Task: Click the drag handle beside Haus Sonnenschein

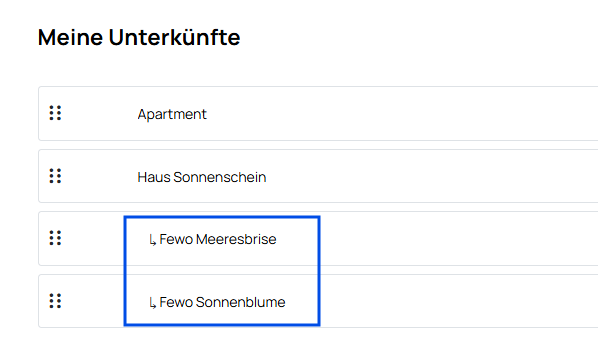Action: click(55, 176)
